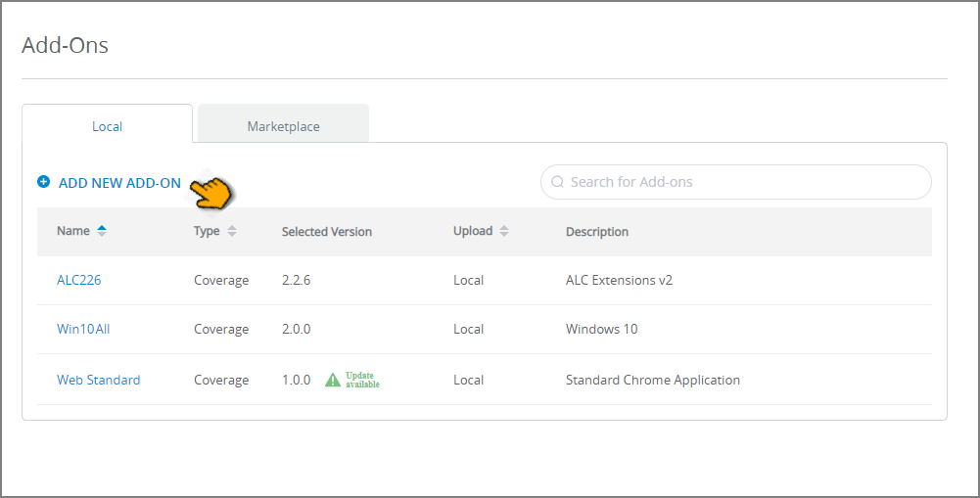Click the Name column header
Image resolution: width=980 pixels, height=498 pixels.
point(73,231)
